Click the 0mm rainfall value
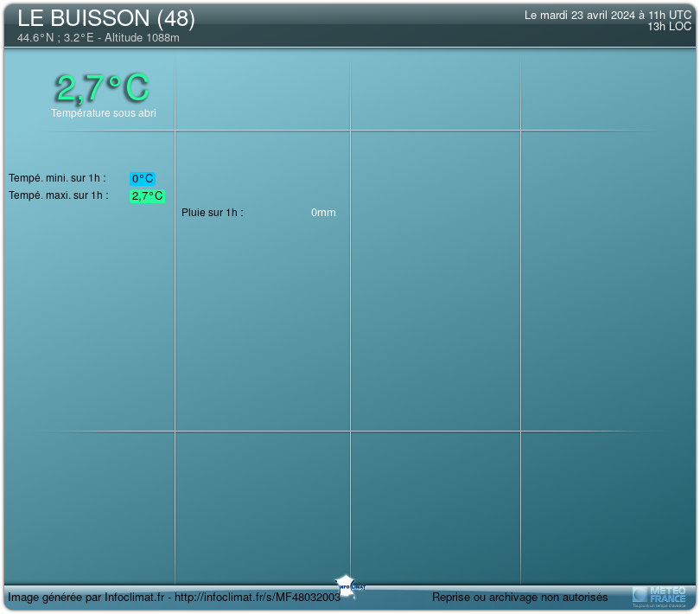Screen dimensions: 700x614 click(x=323, y=213)
